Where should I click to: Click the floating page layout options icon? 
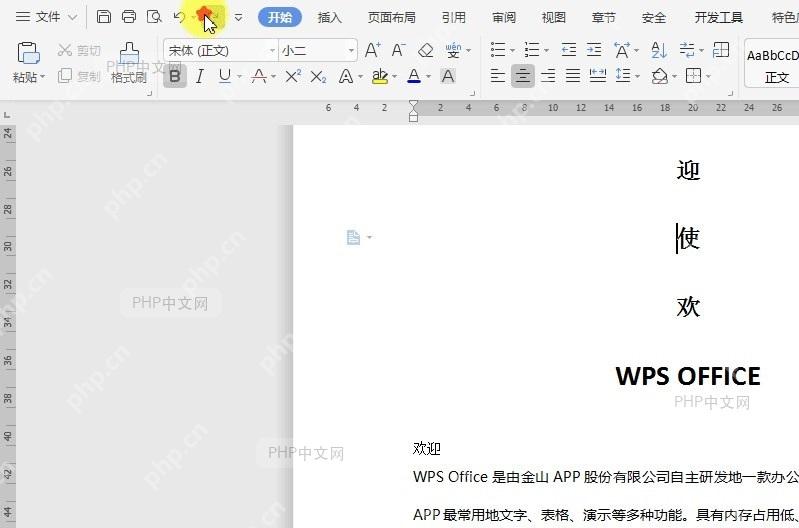(354, 237)
